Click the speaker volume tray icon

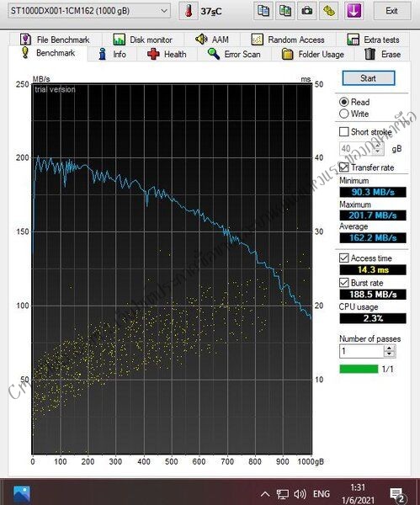300,493
